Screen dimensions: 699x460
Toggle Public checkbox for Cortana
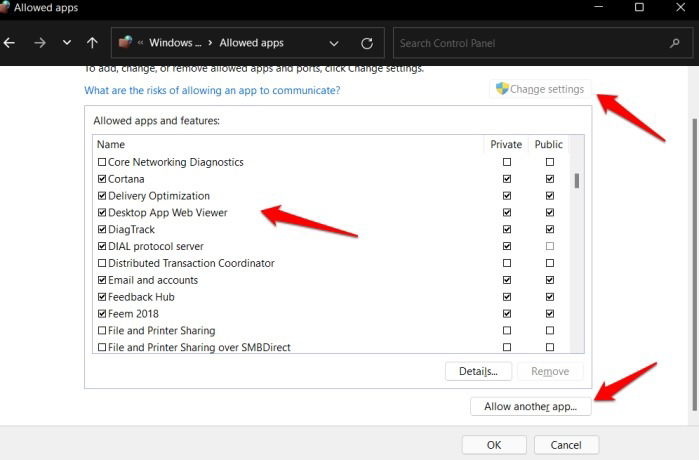coord(550,179)
